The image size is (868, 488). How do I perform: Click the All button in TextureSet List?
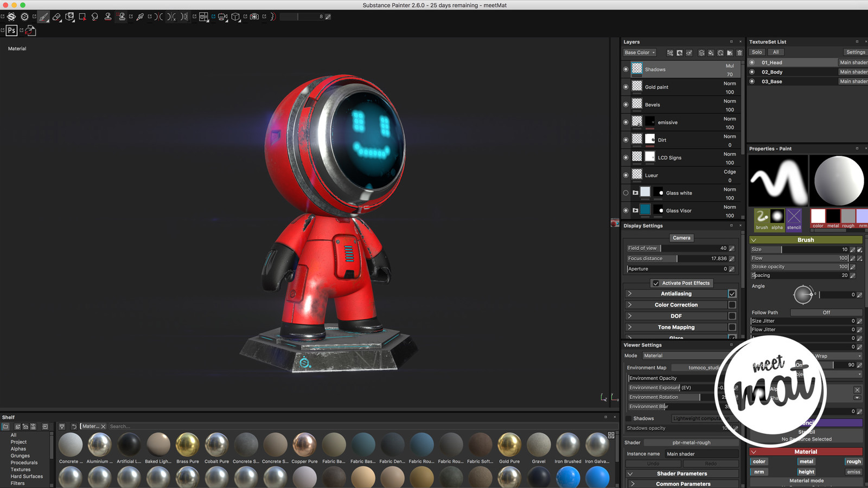tap(776, 52)
